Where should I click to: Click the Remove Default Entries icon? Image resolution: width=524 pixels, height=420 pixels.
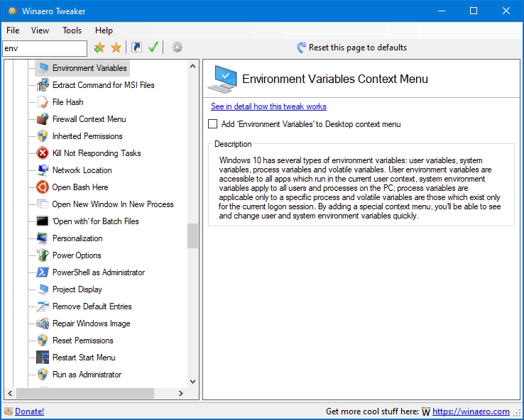(x=43, y=306)
